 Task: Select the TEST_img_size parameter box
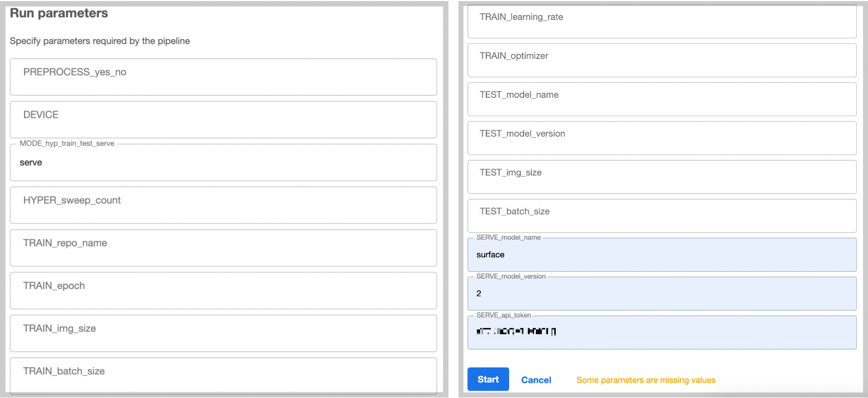pos(662,177)
